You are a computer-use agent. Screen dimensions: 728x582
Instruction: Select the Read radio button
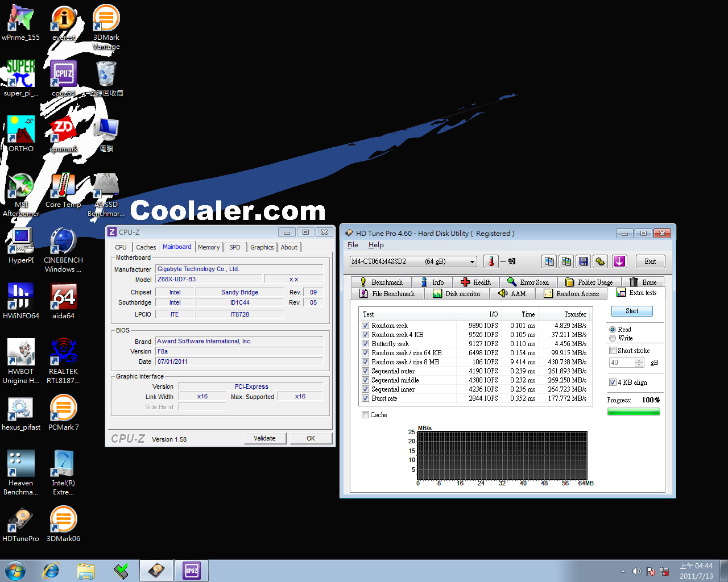click(613, 330)
